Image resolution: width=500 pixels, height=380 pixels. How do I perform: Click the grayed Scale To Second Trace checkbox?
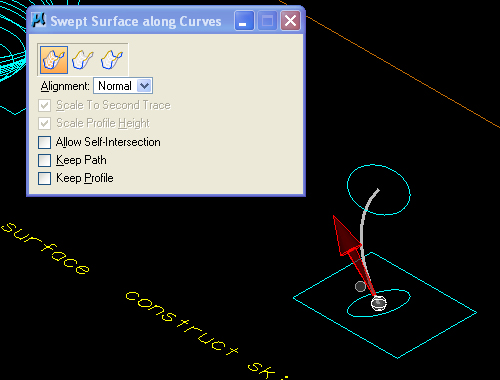click(44, 105)
